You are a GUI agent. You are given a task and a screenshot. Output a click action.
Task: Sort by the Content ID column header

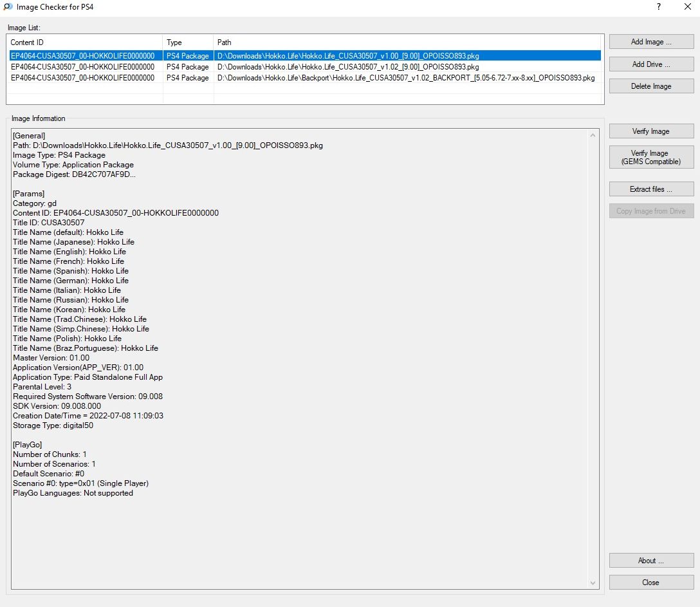pos(85,42)
